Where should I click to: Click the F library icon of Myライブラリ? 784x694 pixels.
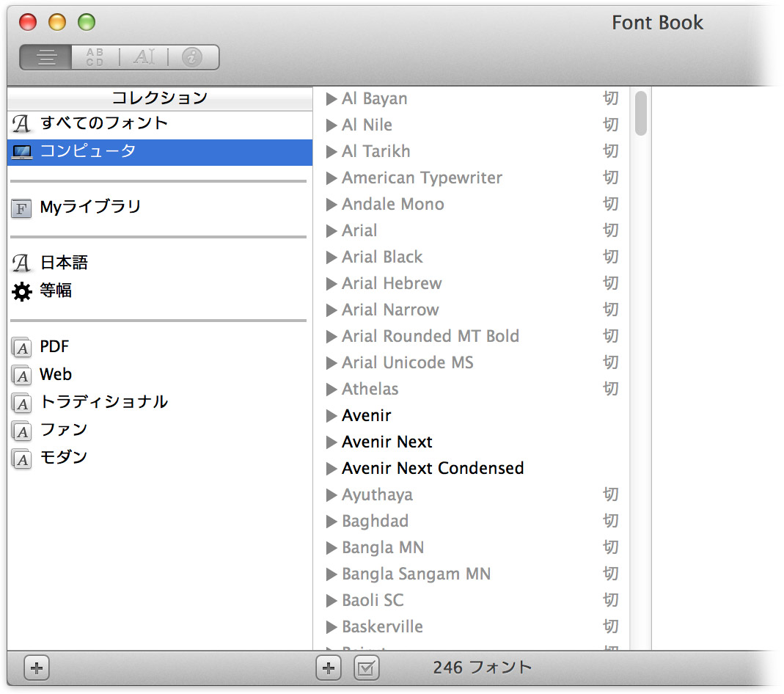coord(21,208)
